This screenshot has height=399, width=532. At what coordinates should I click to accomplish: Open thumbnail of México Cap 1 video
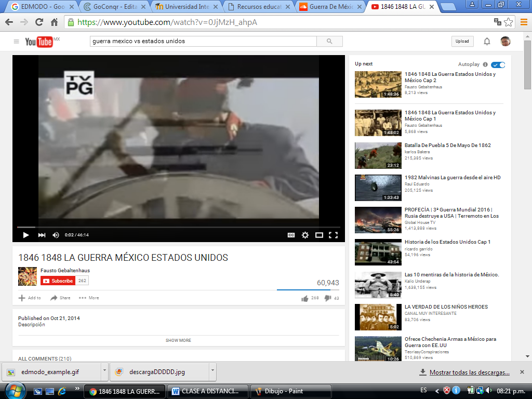378,123
